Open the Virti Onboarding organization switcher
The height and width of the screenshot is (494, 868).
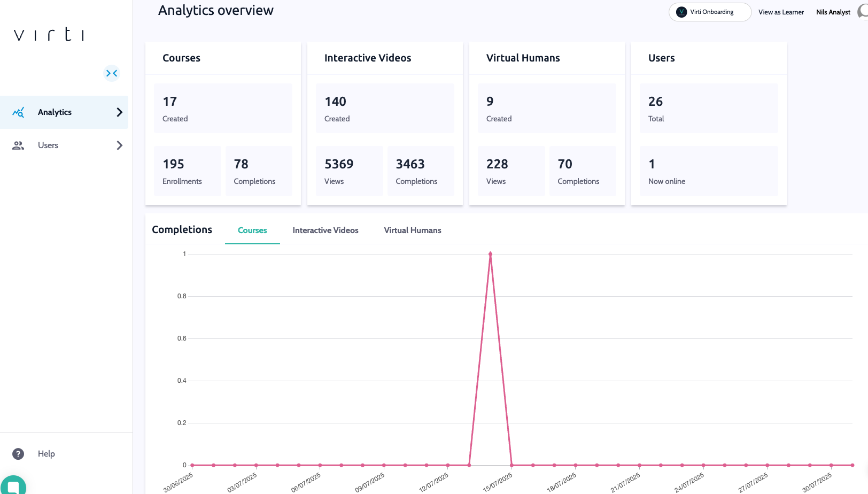click(x=710, y=12)
